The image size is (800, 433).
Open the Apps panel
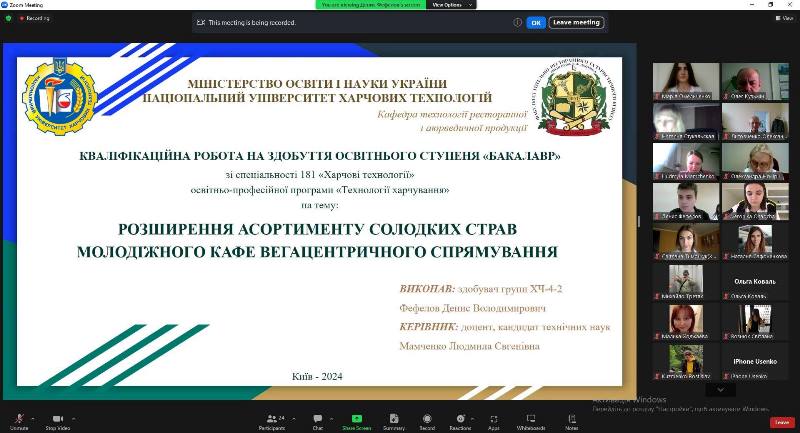pos(493,421)
